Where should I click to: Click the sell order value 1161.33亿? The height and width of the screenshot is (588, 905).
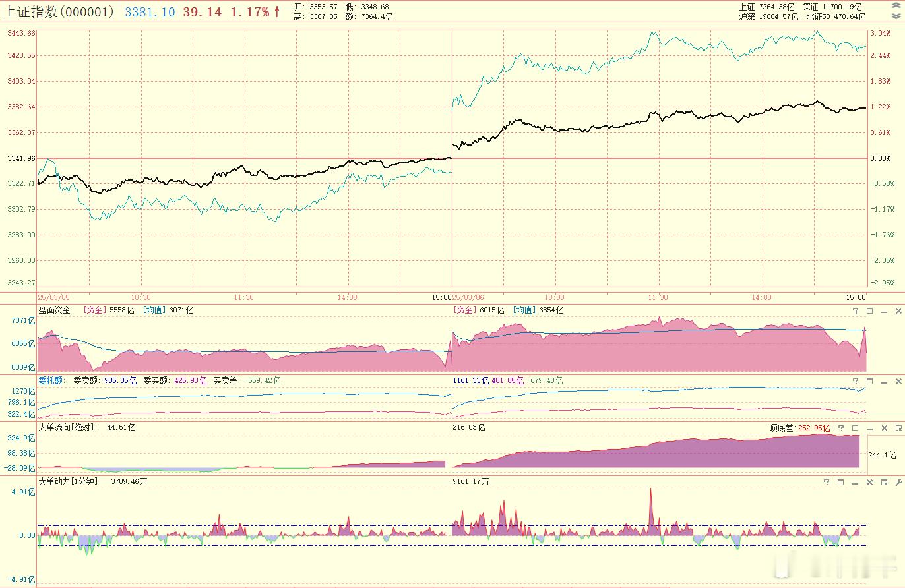pos(470,380)
